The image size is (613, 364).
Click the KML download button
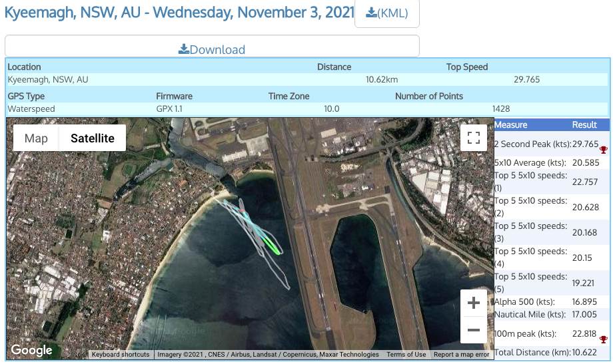coord(386,13)
